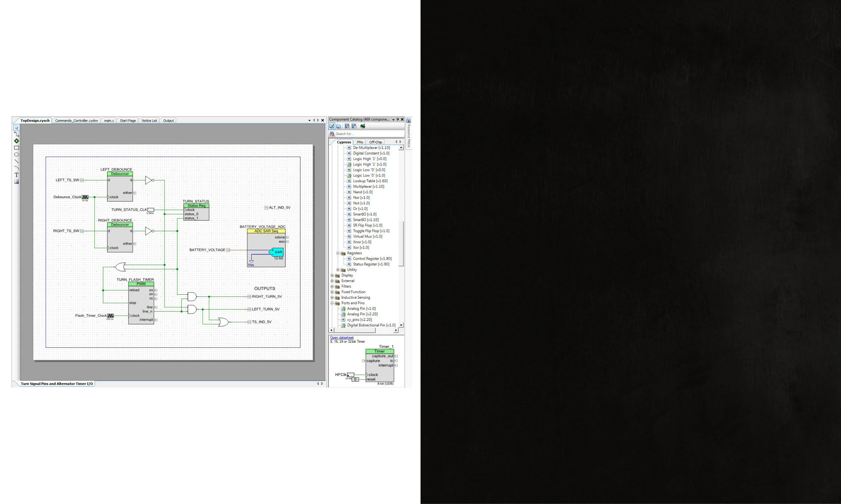The height and width of the screenshot is (504, 841).
Task: Select the wire drawing tool in the schematic toolbar
Action: point(16,134)
